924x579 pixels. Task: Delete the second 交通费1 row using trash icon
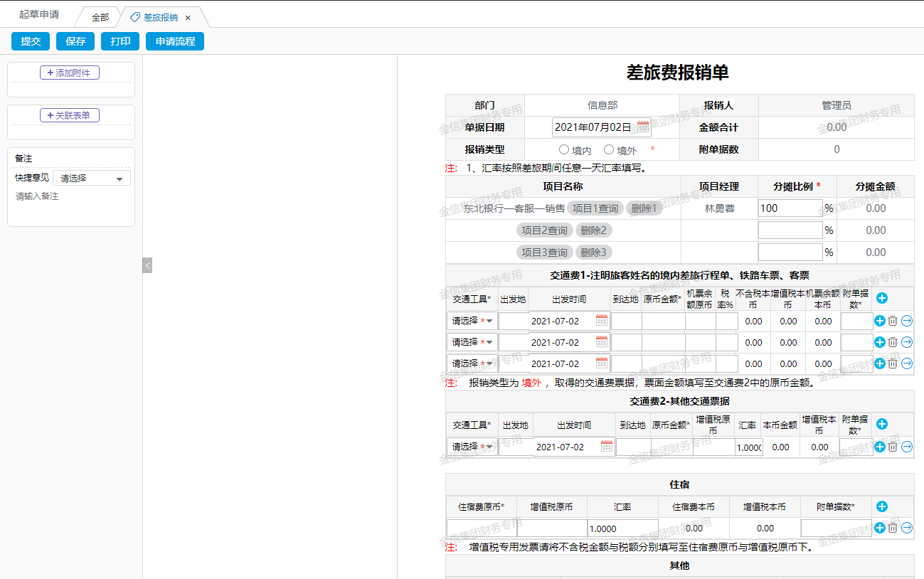click(893, 342)
